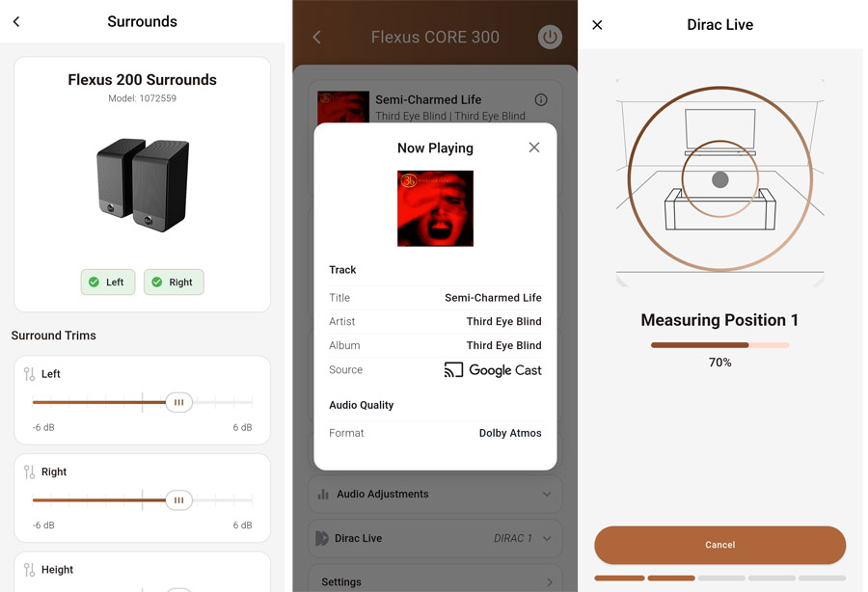The width and height of the screenshot is (868, 592).
Task: Click the Left trim adjustment icon
Action: pyautogui.click(x=29, y=374)
